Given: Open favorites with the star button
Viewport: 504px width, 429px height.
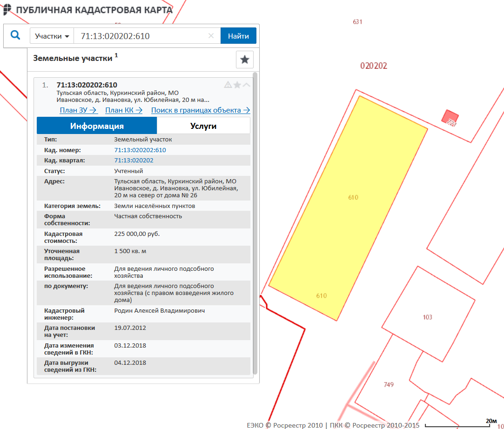Looking at the screenshot, I should [245, 60].
